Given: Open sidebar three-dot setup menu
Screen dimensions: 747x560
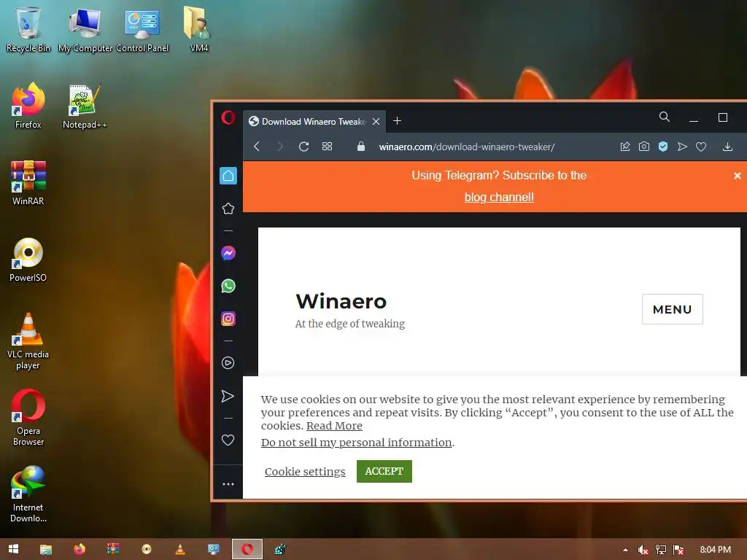Looking at the screenshot, I should pos(228,484).
